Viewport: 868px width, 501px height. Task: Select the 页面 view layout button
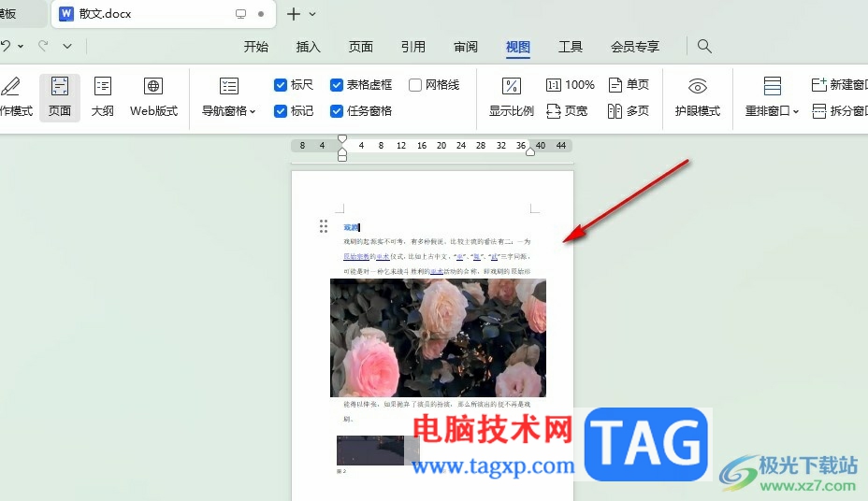pos(60,97)
